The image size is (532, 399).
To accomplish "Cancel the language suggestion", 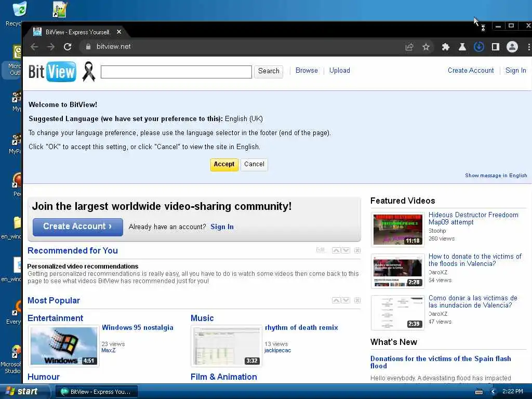I will 254,165.
